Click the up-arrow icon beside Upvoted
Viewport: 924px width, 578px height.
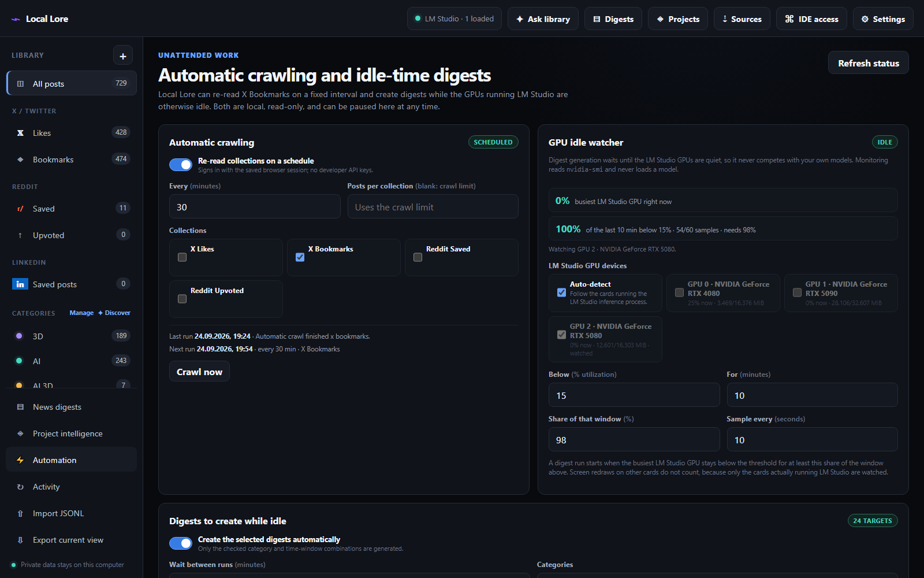pos(20,235)
